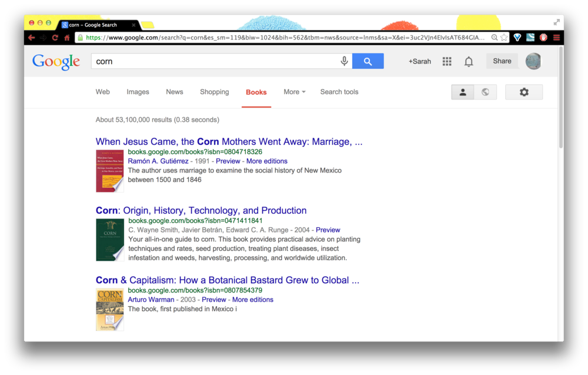
Task: Click the browser forward arrow
Action: point(43,38)
